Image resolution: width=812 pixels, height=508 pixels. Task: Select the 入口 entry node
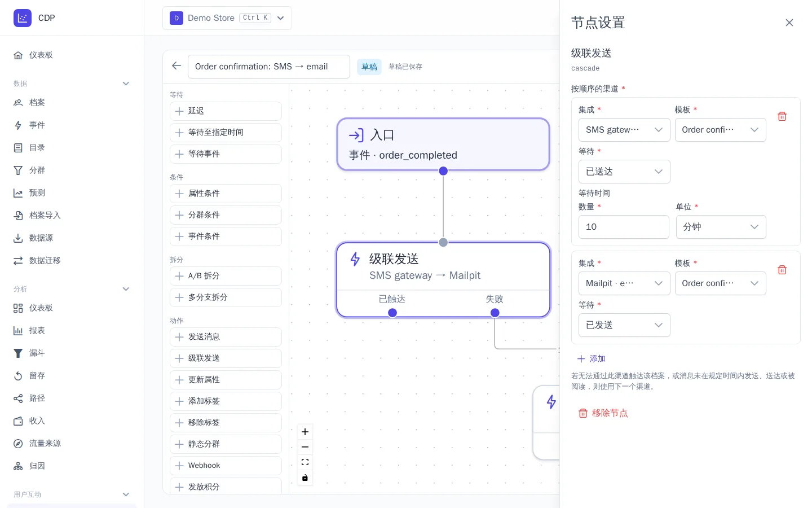pos(443,144)
